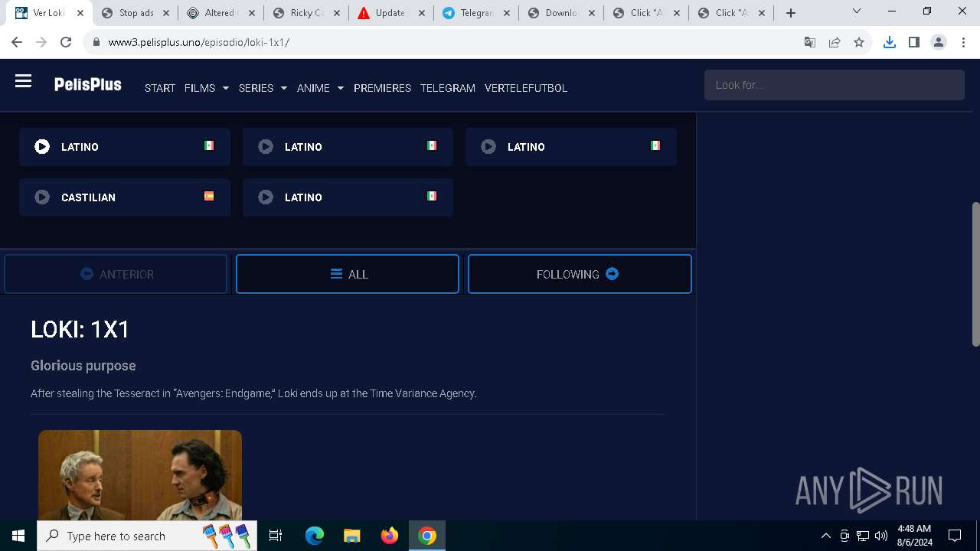Open a new Chrome tab
980x551 pixels.
click(x=791, y=13)
